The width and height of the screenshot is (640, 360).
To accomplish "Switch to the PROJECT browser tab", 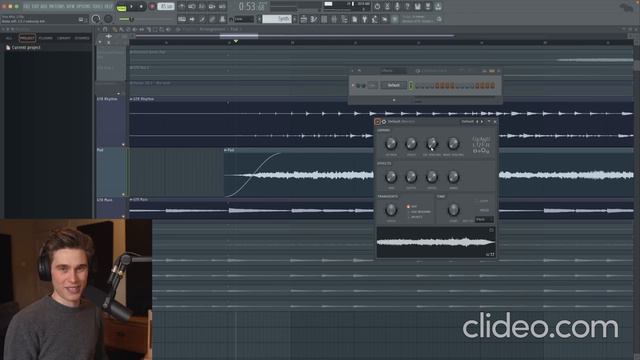I will pyautogui.click(x=27, y=38).
